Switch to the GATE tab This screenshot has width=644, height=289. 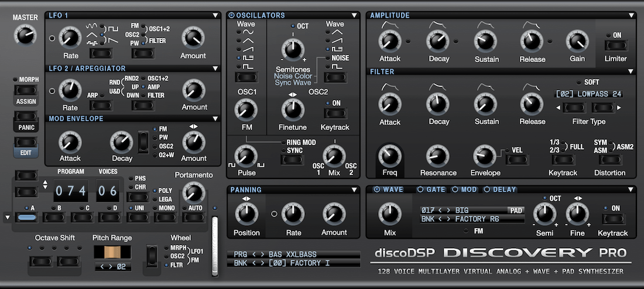pyautogui.click(x=431, y=190)
